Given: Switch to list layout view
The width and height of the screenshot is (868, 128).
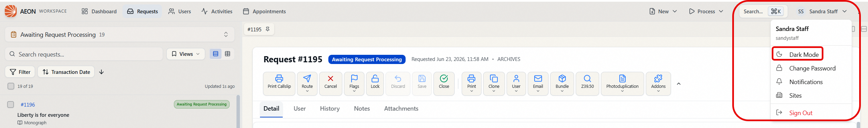Looking at the screenshot, I should tap(215, 54).
